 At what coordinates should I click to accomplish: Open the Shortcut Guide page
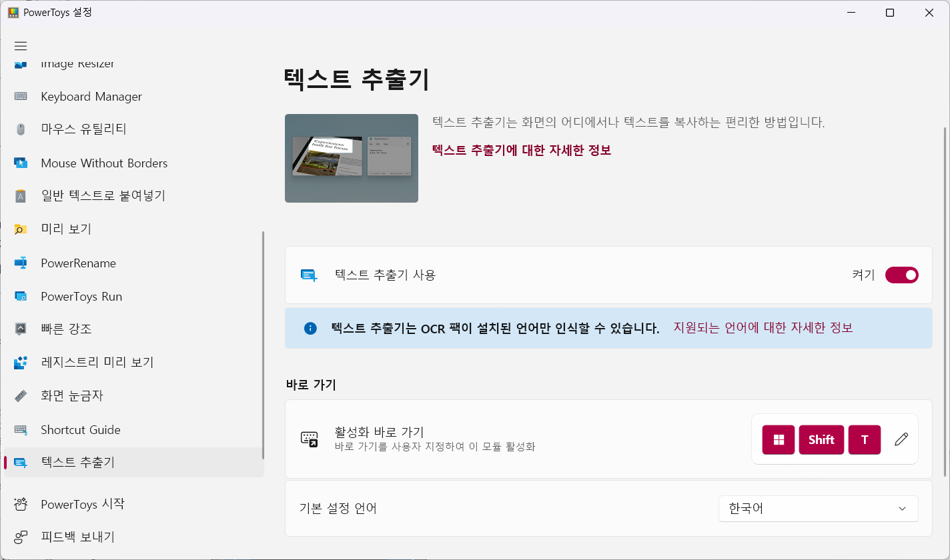point(134,429)
